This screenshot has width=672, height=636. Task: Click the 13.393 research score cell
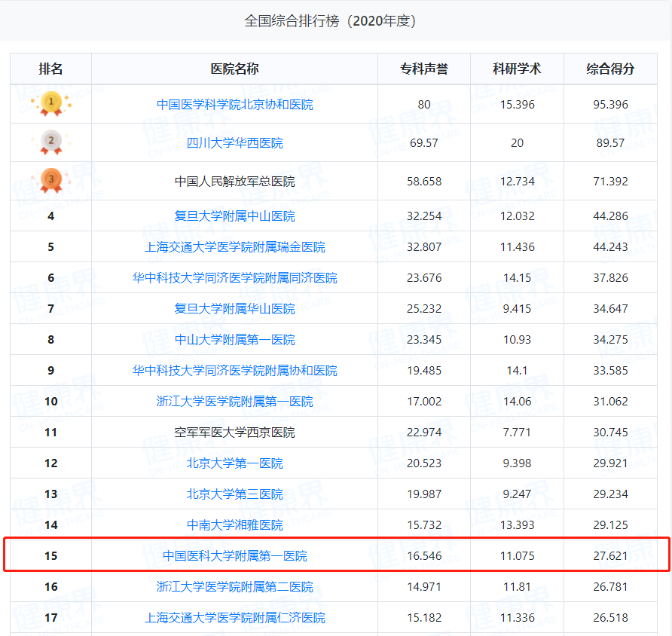click(517, 524)
